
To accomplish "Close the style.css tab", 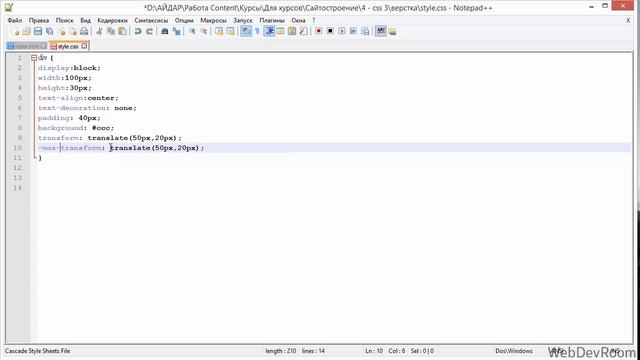I will click(x=84, y=46).
